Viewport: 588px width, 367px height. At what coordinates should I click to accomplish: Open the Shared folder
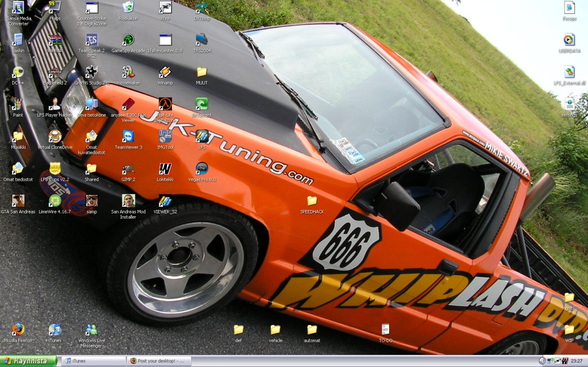(92, 169)
